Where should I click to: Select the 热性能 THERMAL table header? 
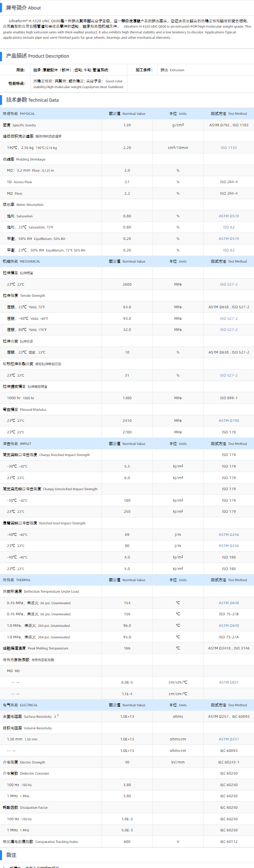click(16, 580)
